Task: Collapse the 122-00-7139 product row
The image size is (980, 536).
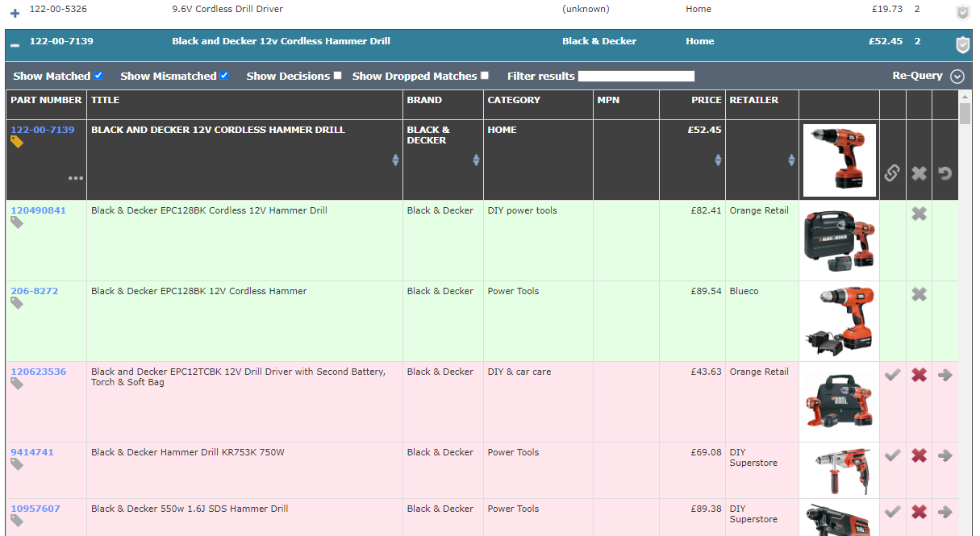Action: pos(15,45)
